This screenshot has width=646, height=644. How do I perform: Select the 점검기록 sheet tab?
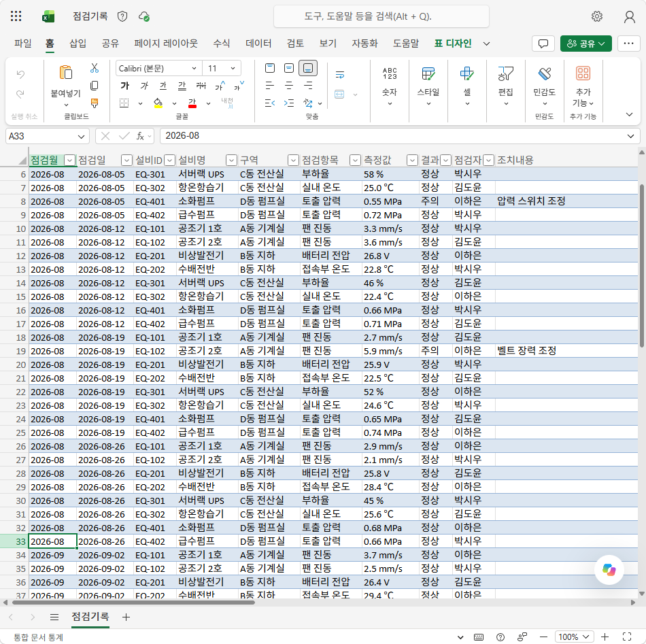(90, 616)
